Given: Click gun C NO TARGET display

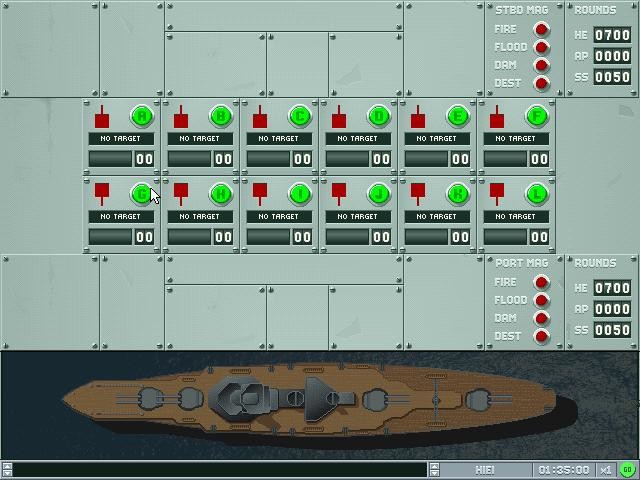Looking at the screenshot, I should [279, 139].
